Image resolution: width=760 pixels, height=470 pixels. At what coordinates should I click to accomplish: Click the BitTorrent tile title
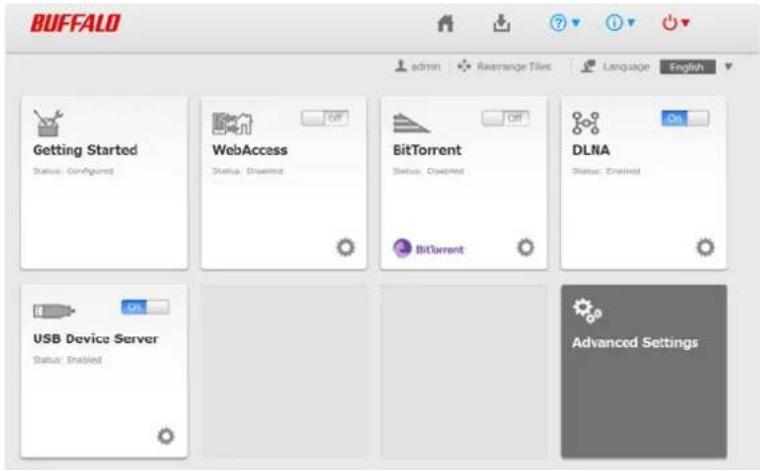click(x=427, y=150)
